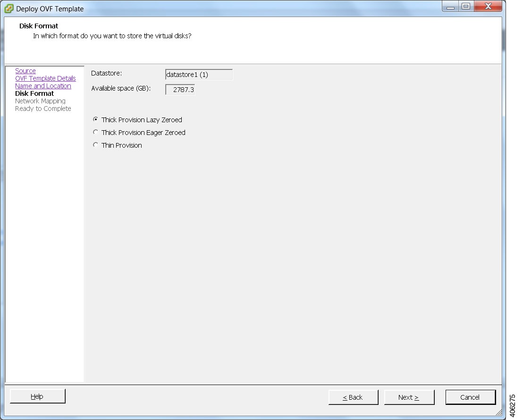Minimize the Deploy OVF Template window

(450, 7)
